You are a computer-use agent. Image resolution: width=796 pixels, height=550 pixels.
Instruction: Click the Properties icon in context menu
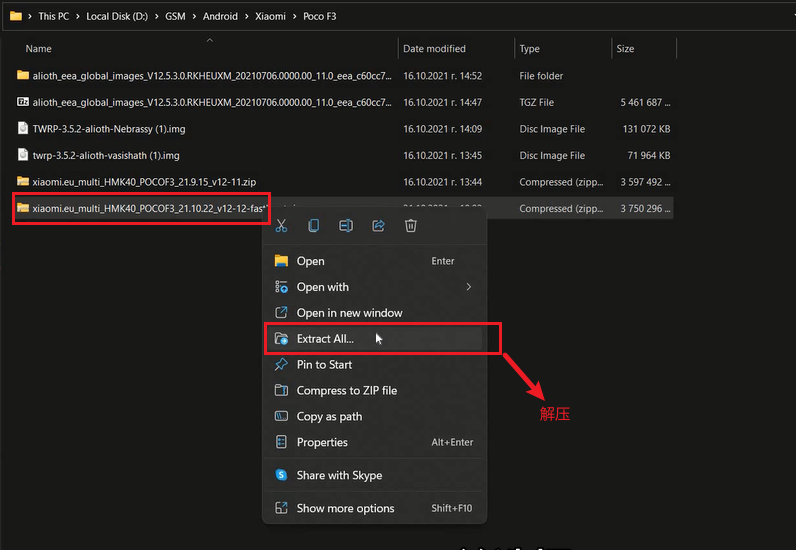pos(281,442)
